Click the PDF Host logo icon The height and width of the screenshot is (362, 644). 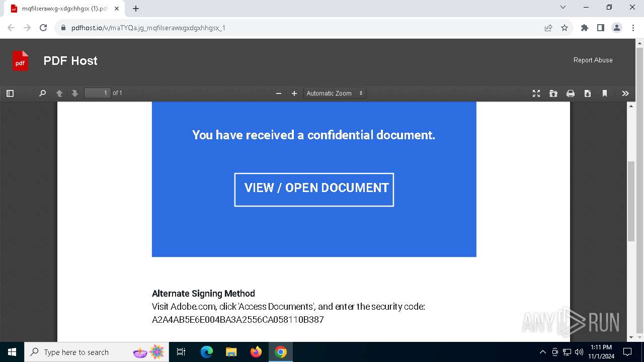coord(20,61)
